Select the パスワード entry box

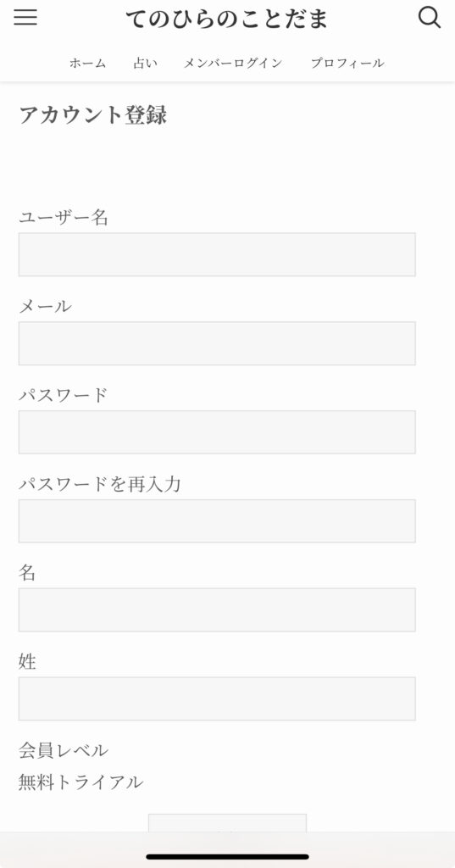(x=217, y=432)
